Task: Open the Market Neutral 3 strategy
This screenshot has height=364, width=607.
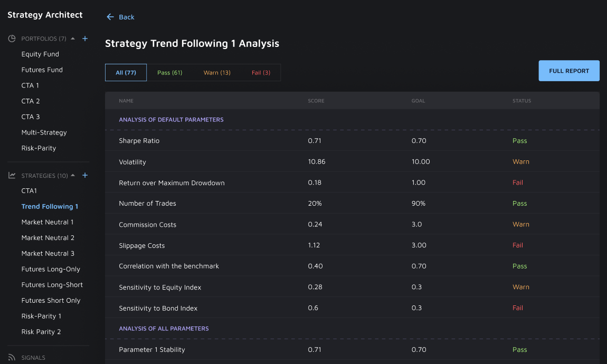Action: [x=48, y=253]
